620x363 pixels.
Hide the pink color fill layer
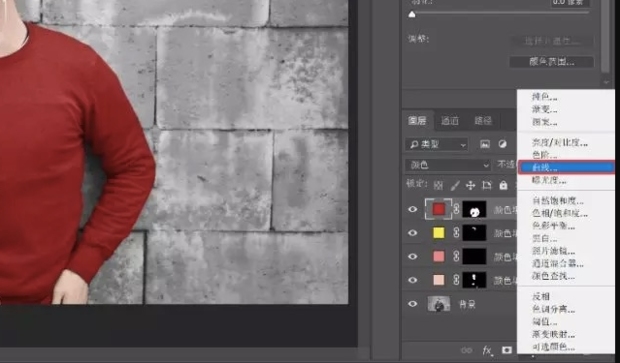[x=412, y=257]
